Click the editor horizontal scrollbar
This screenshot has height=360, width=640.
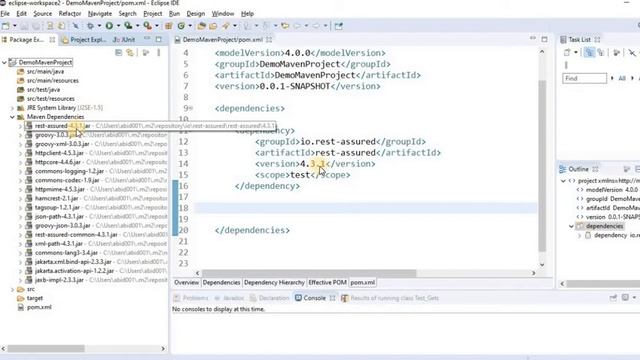(309, 273)
